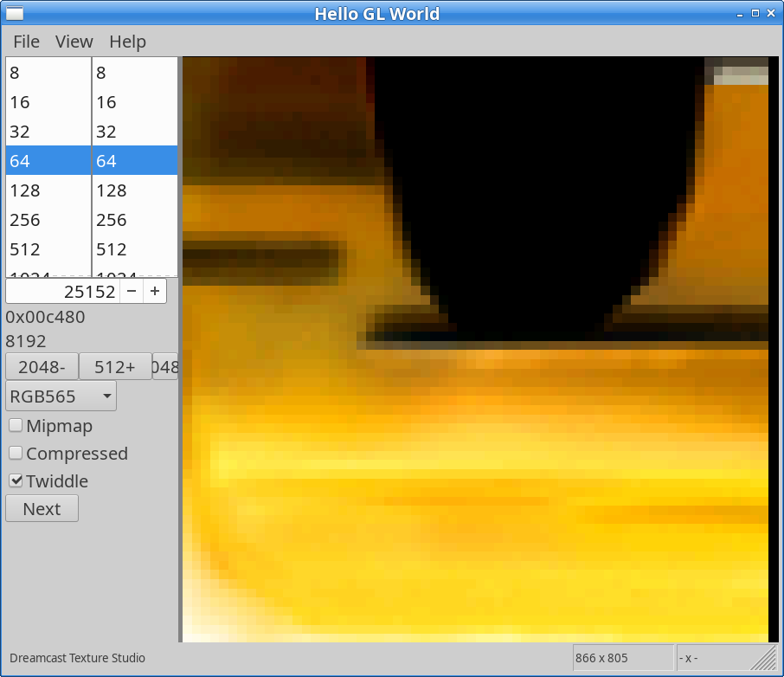The width and height of the screenshot is (784, 677).
Task: Click the 512+ button
Action: 115,367
